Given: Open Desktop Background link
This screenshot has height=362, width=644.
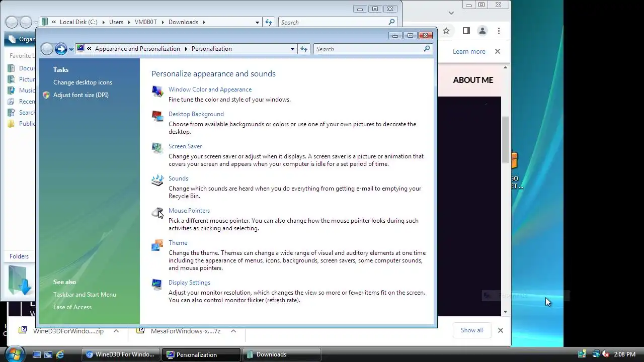Looking at the screenshot, I should pos(196,114).
